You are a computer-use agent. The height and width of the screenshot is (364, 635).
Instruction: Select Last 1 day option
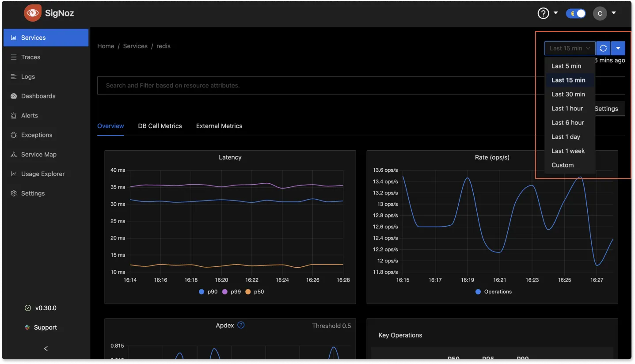pos(570,136)
